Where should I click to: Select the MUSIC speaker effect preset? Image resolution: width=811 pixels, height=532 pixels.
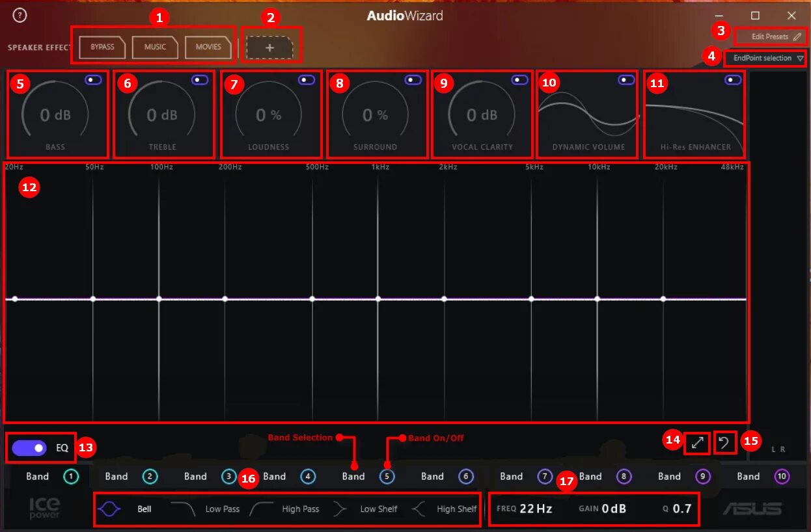pos(155,47)
